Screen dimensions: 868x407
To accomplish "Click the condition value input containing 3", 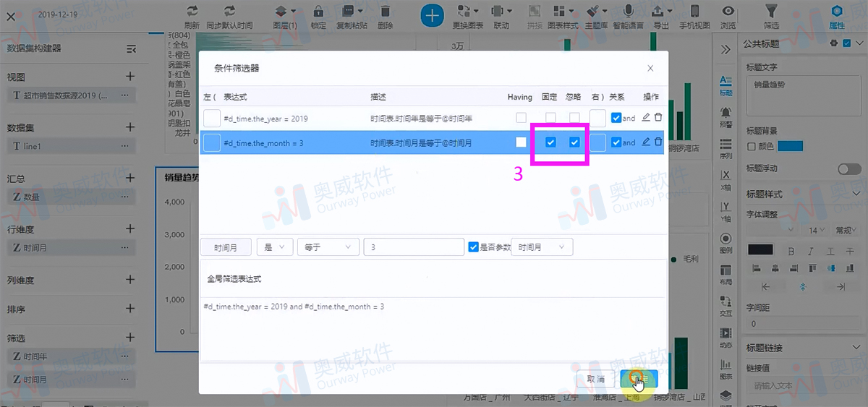I will [x=414, y=247].
